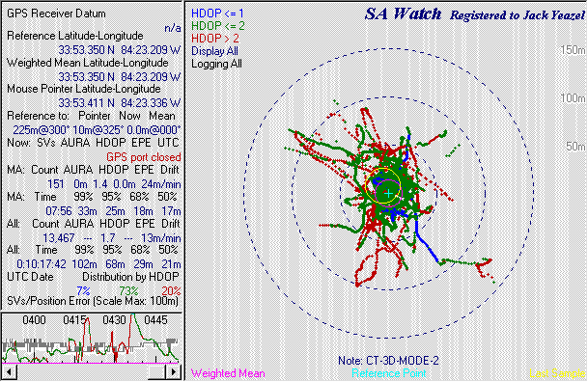Click the 13m/min drift value
Screen dimensions: 588x382
tap(161, 238)
